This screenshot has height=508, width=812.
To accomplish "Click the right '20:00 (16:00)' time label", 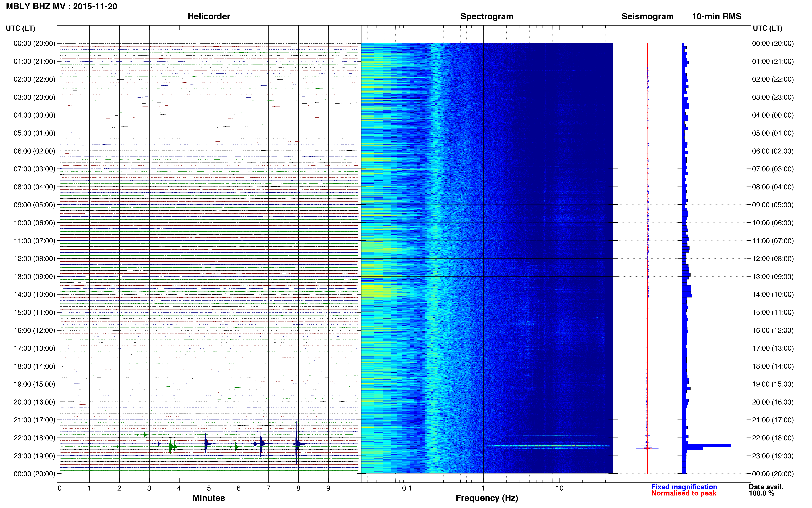I will coord(773,402).
